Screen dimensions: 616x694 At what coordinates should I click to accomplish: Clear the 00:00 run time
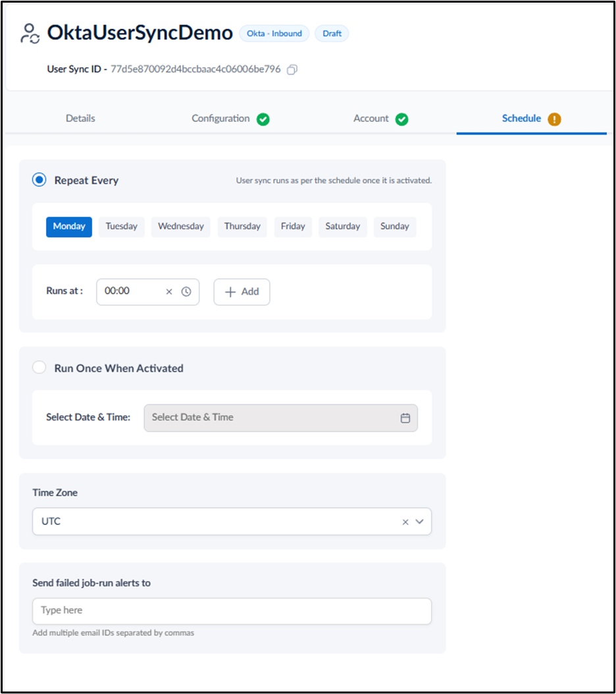pyautogui.click(x=169, y=291)
